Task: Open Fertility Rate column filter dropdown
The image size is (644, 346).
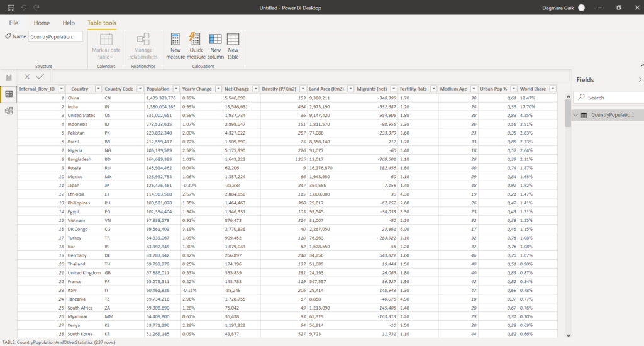Action: [433, 89]
